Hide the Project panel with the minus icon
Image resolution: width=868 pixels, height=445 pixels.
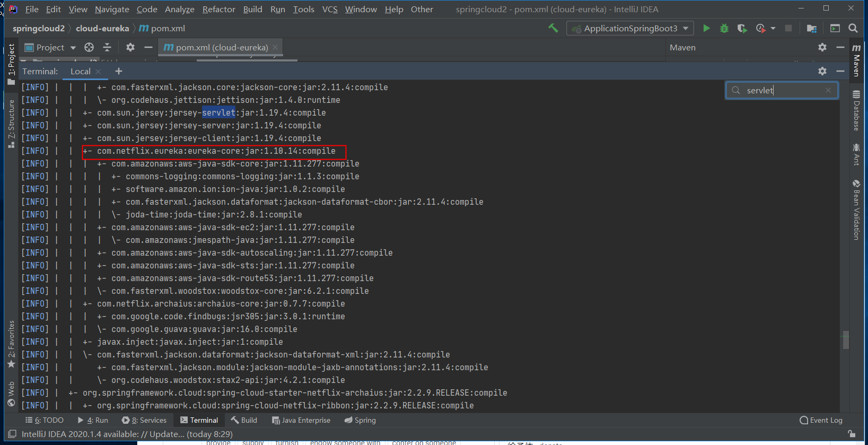click(148, 47)
